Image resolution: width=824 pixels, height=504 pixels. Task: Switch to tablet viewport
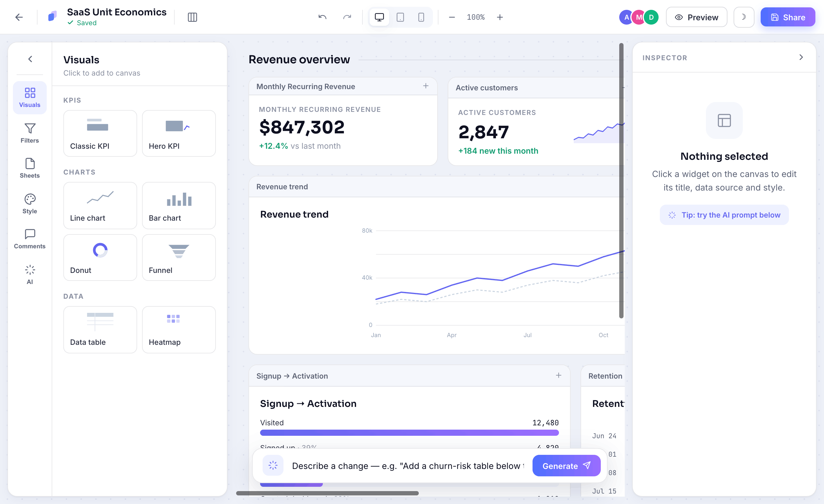tap(400, 17)
